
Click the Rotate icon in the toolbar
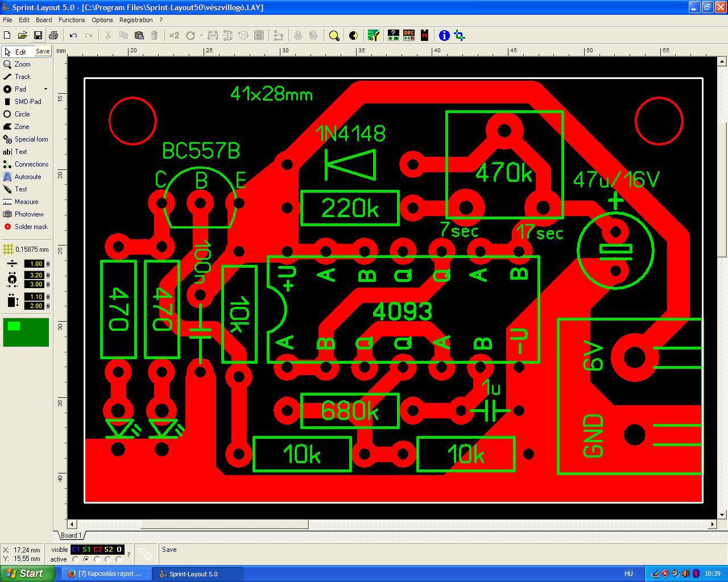[191, 35]
